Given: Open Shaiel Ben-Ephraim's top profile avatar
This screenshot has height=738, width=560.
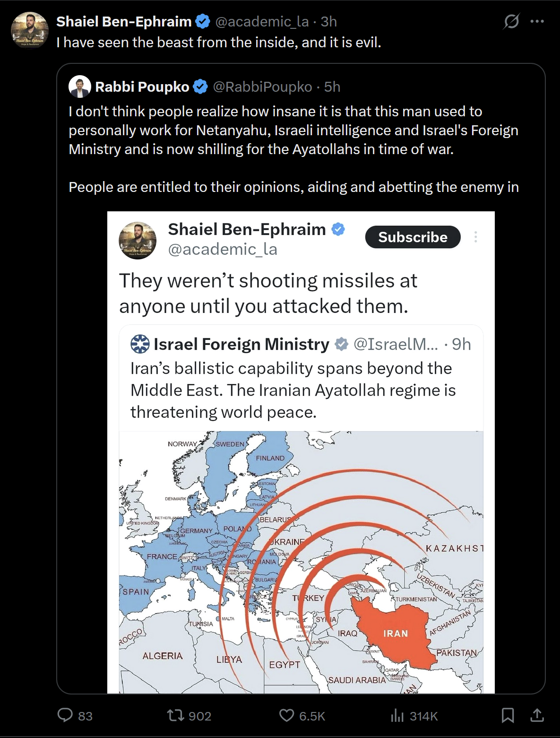Looking at the screenshot, I should tap(30, 31).
